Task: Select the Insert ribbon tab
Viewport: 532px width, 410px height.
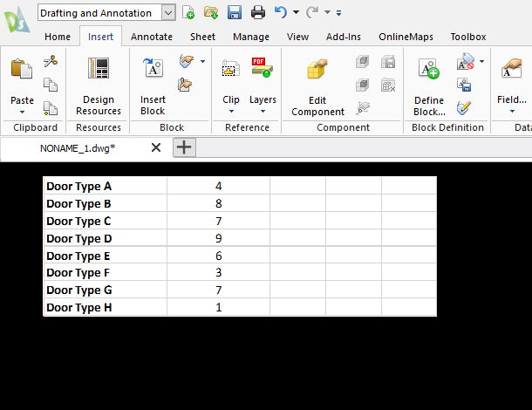Action: pyautogui.click(x=100, y=37)
